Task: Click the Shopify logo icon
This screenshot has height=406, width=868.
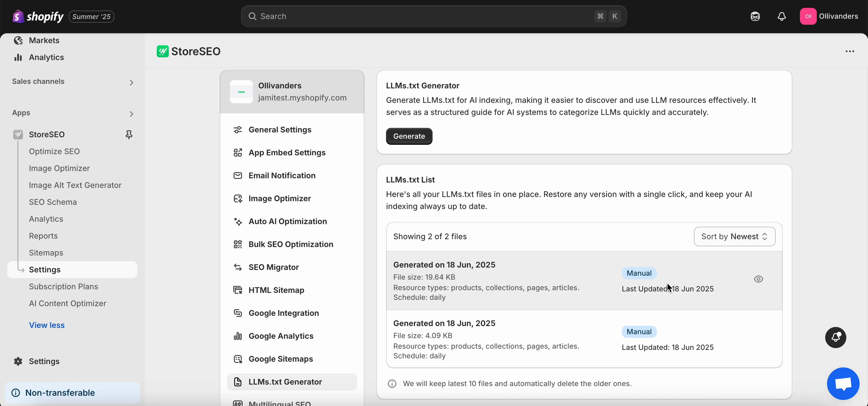Action: click(18, 16)
